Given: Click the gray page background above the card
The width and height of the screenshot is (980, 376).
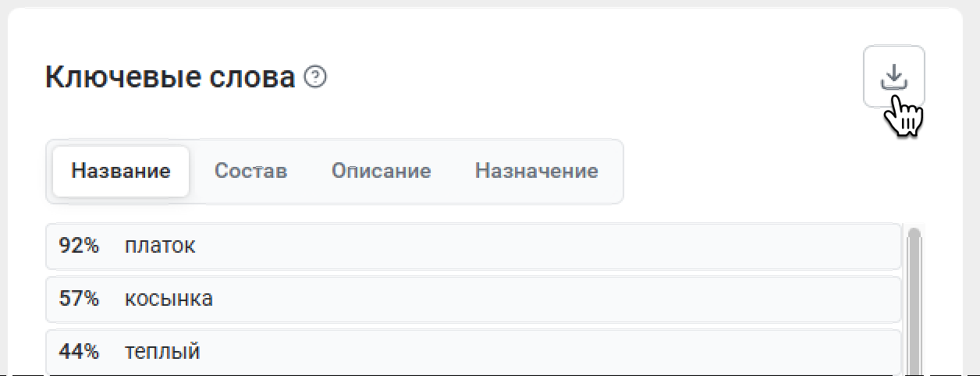Looking at the screenshot, I should [x=490, y=3].
